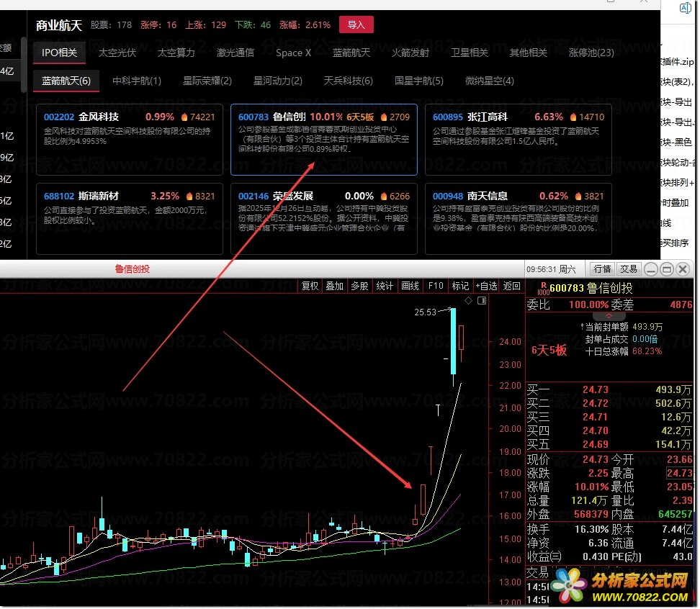The image size is (700, 609).
Task: Click the 09:56:31 周六 clock
Action: click(x=551, y=269)
